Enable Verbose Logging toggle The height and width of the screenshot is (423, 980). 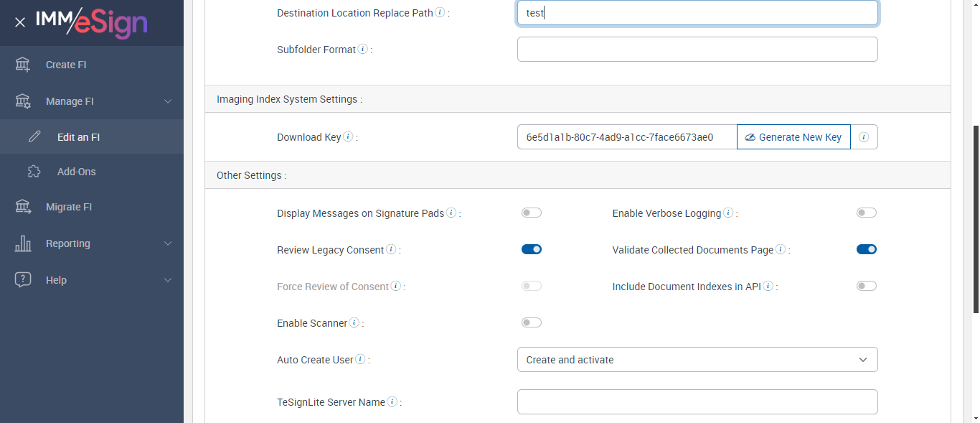coord(866,213)
